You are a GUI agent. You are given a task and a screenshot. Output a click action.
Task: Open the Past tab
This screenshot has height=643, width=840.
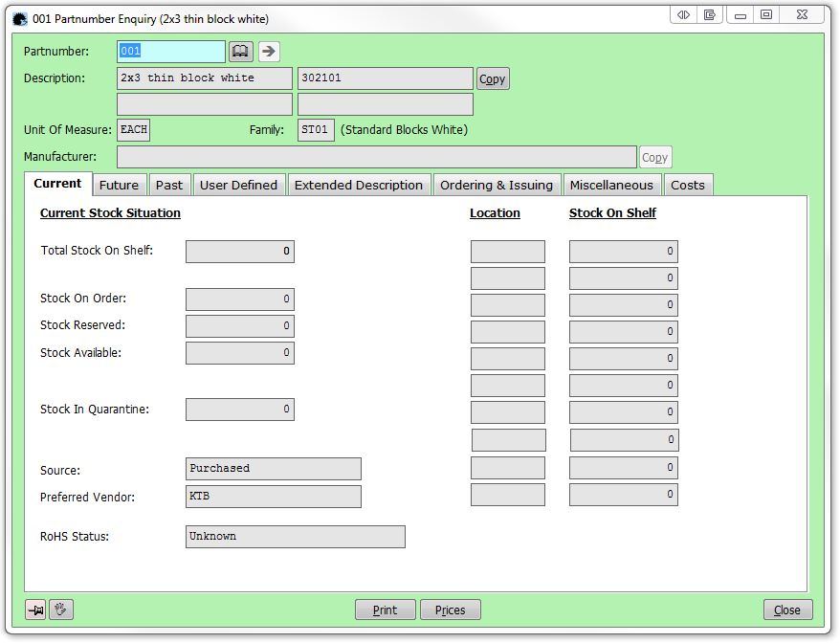tap(169, 186)
